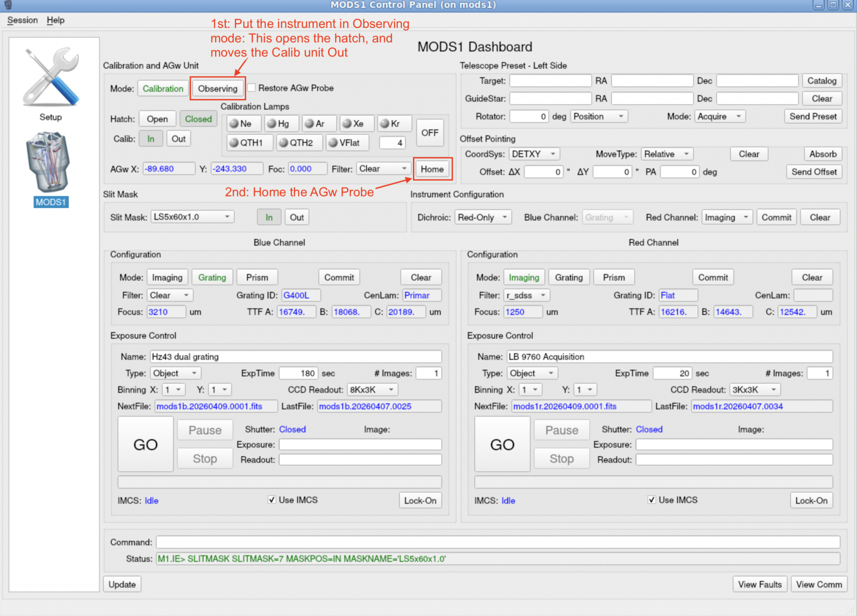Enable the Restore AGw Probe checkbox
The height and width of the screenshot is (616, 857).
point(252,88)
